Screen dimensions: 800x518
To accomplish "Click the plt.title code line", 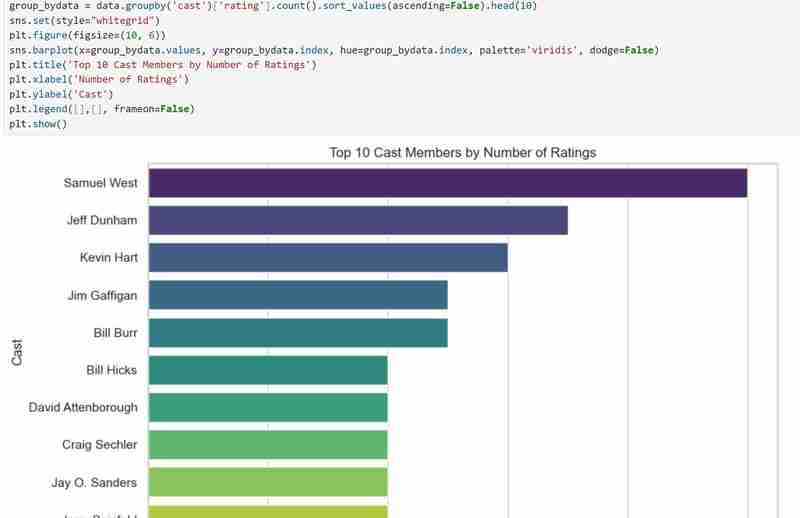I will pyautogui.click(x=163, y=65).
